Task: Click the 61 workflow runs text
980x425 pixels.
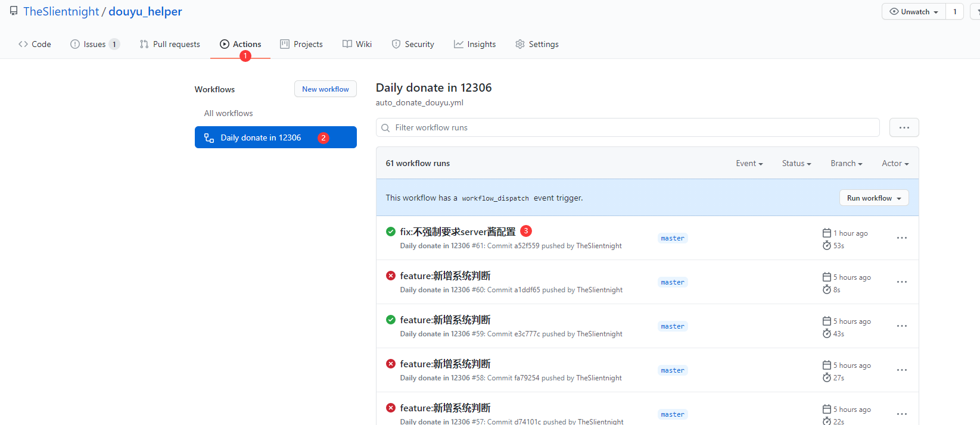Action: click(x=418, y=163)
